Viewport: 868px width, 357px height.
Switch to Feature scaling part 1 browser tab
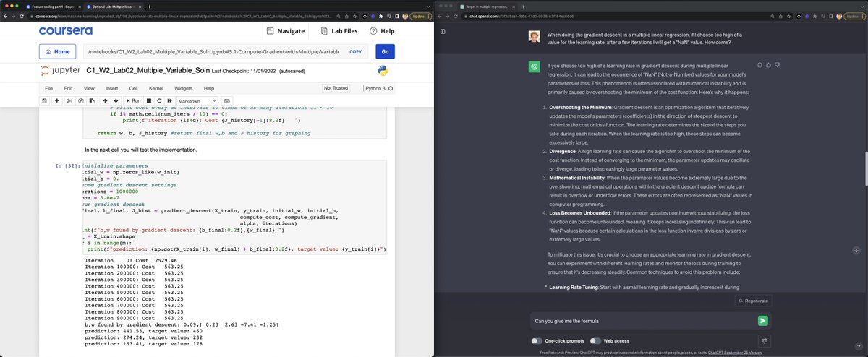54,6
